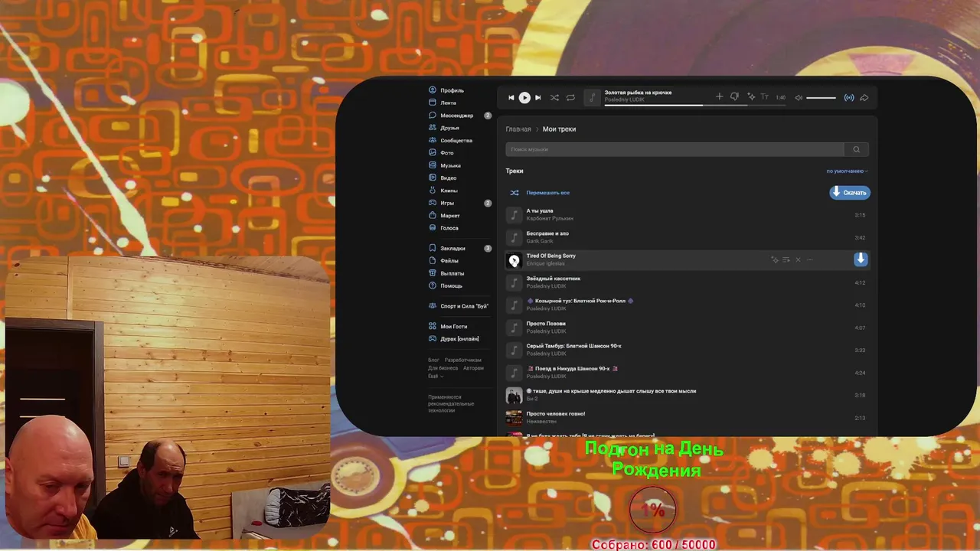
Task: Show similar for Tired Of Being Sorry
Action: pyautogui.click(x=775, y=260)
